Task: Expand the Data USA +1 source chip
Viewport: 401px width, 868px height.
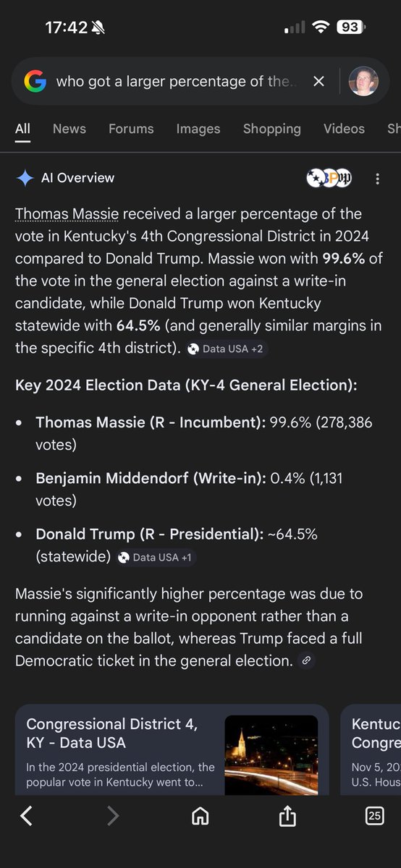Action: click(x=156, y=558)
